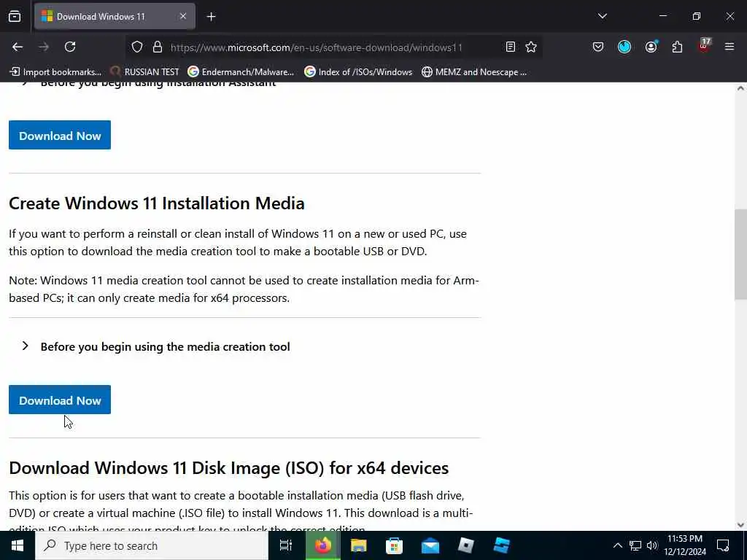Click the microsoft.com URL address field

pyautogui.click(x=317, y=47)
